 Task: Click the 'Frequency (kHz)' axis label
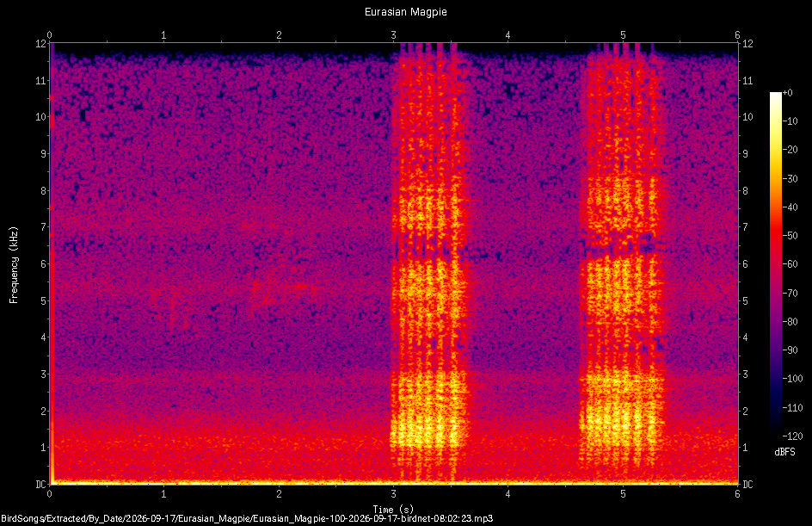click(14, 265)
